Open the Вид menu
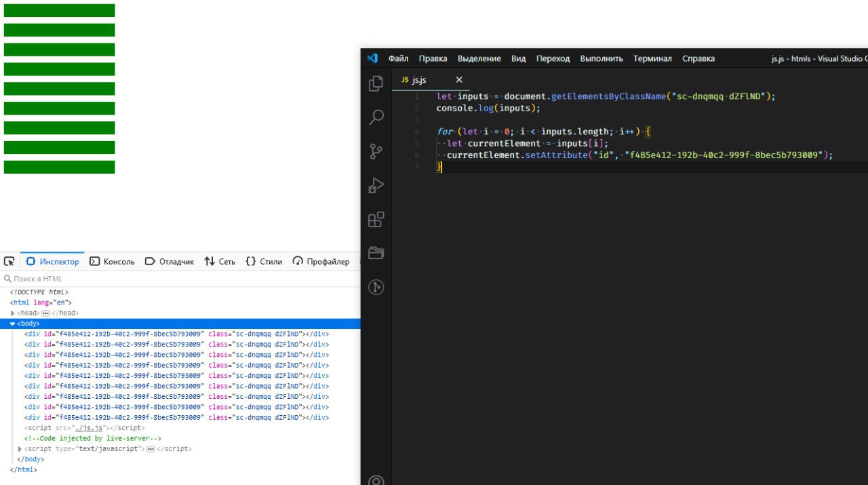868x485 pixels. coord(519,58)
